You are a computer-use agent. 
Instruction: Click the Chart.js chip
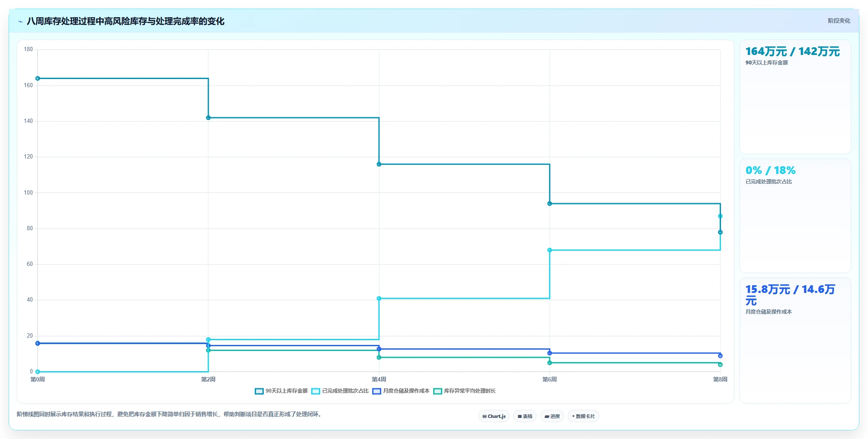[494, 416]
